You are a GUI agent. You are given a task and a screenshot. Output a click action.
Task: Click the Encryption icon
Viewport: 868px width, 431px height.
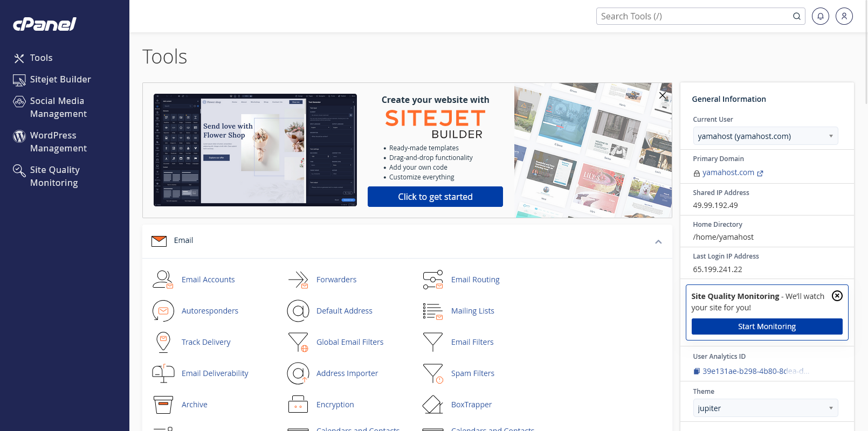coord(298,405)
